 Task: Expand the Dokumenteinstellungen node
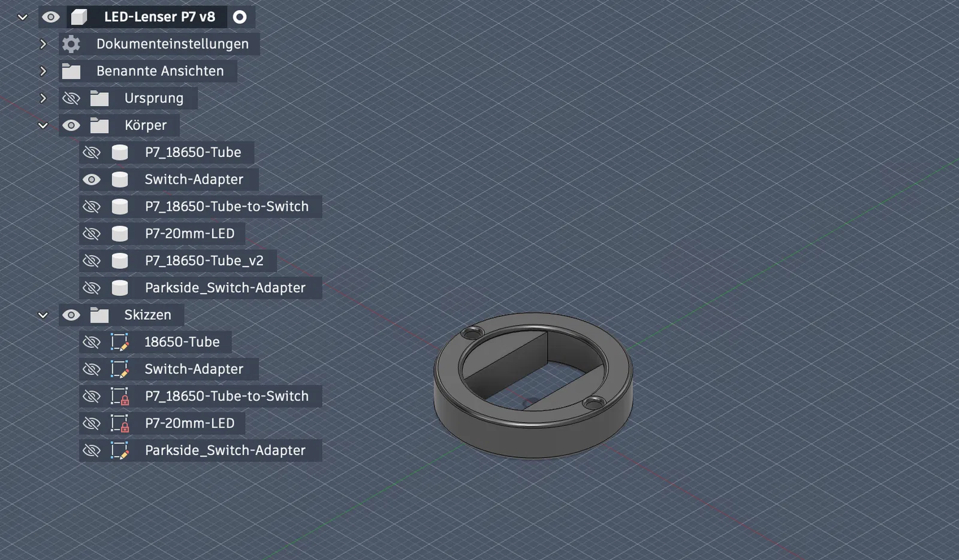(43, 44)
